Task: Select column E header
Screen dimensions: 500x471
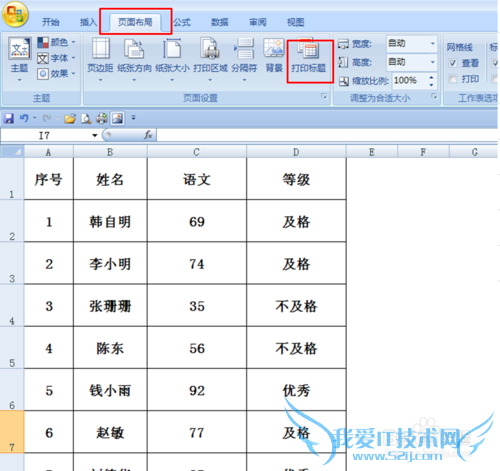Action: (x=372, y=152)
